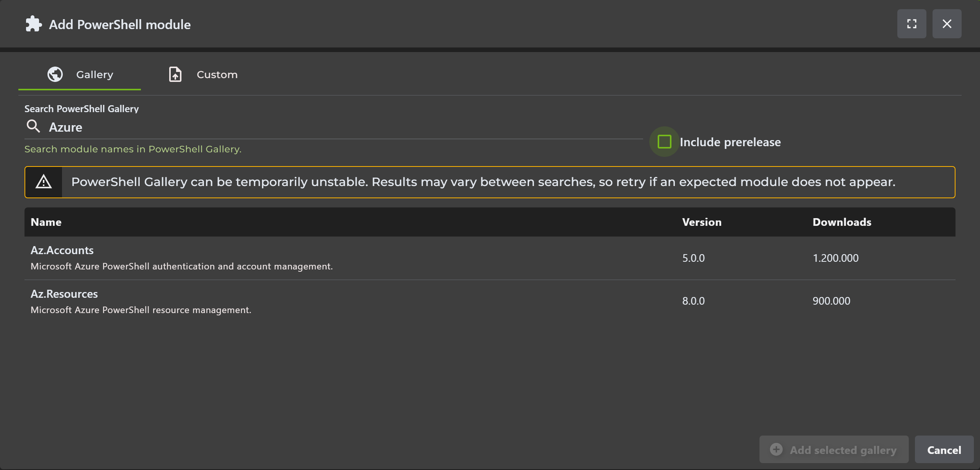Click the 'Search module names in PowerShell Gallery' hint

coord(133,149)
